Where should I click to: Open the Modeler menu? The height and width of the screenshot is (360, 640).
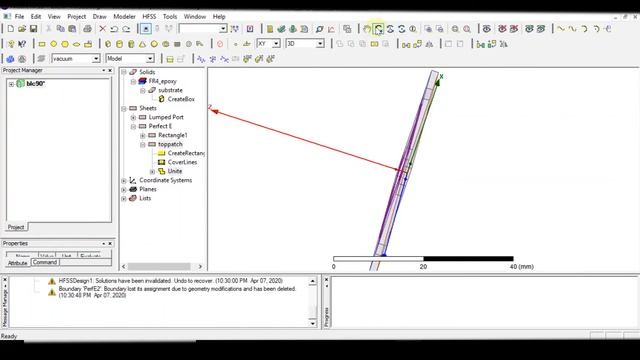124,16
